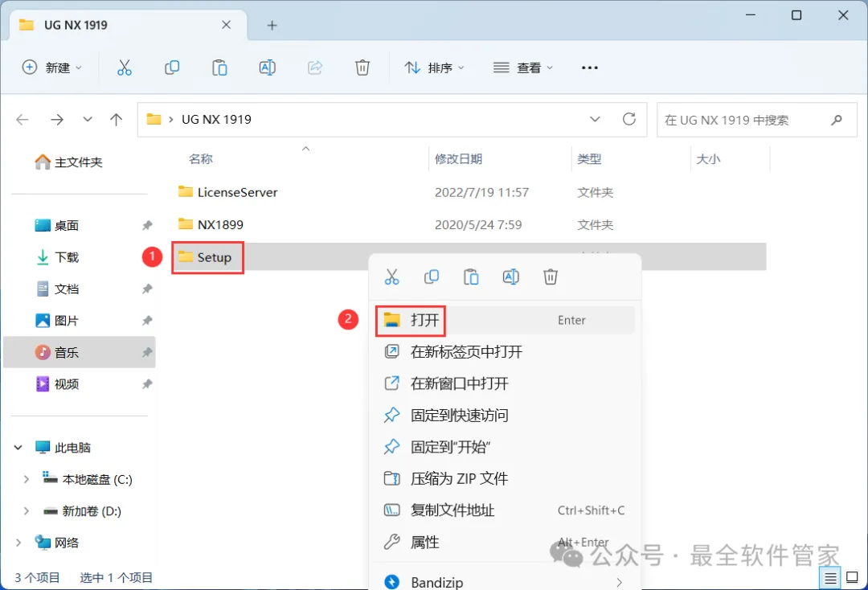
Task: Click the Rename icon in the context menu
Action: [x=511, y=277]
